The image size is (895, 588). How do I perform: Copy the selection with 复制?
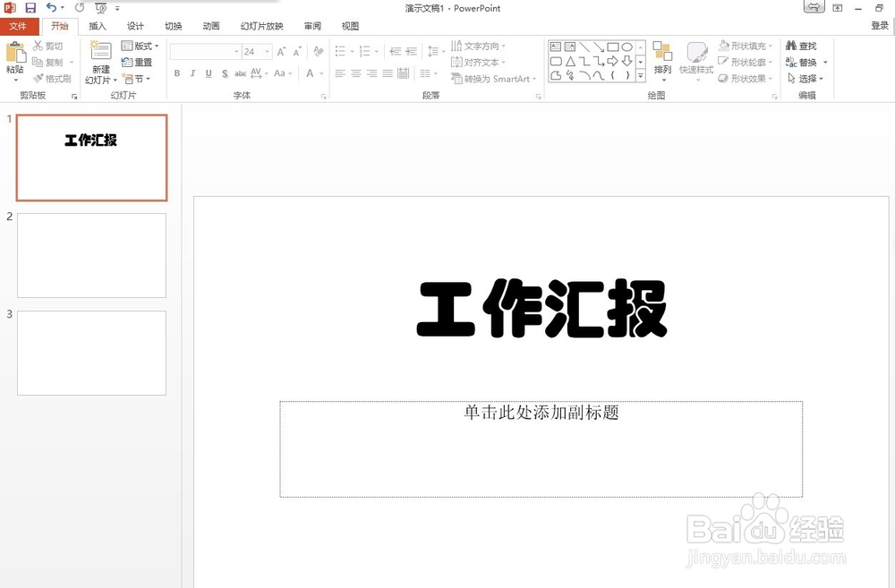point(48,62)
